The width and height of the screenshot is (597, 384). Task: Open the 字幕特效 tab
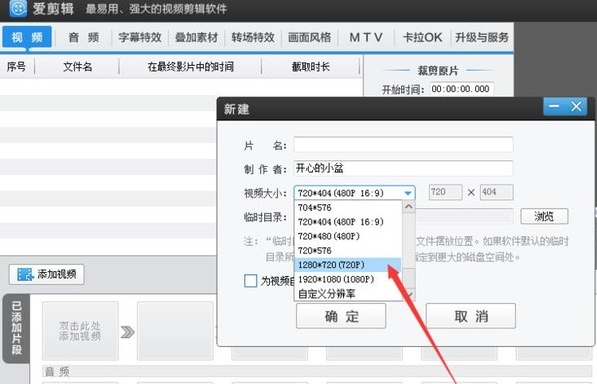tap(140, 37)
